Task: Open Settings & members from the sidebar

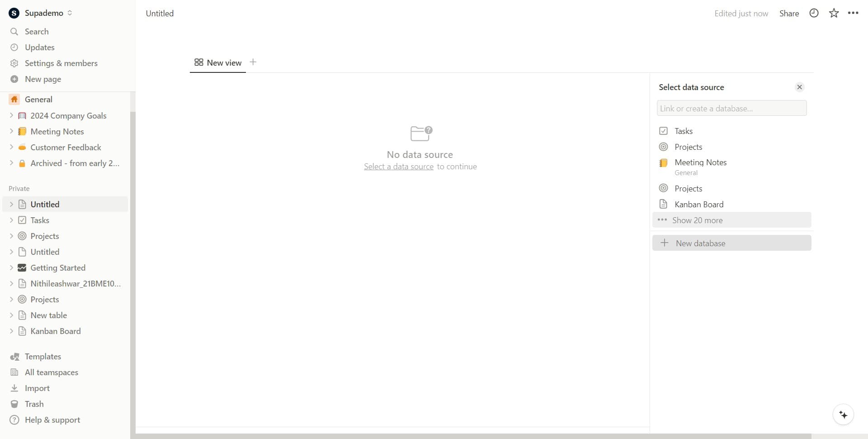Action: coord(61,63)
